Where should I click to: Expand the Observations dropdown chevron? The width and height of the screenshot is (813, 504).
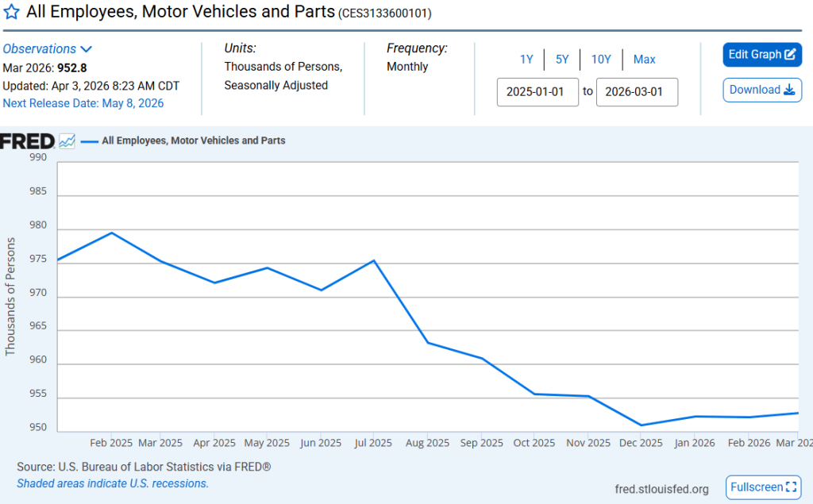[x=87, y=48]
